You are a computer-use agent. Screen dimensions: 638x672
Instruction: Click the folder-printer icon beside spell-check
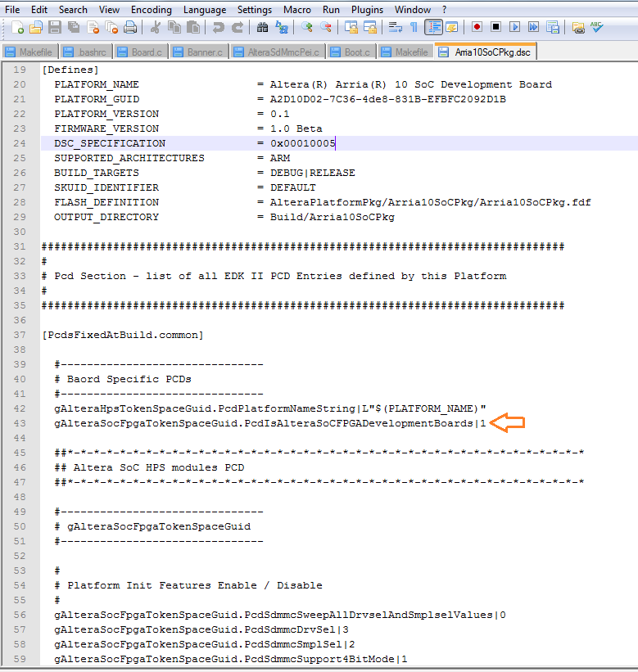[578, 28]
